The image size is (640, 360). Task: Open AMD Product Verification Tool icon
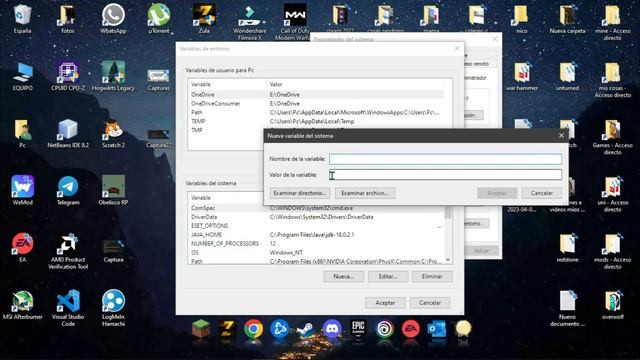point(68,251)
